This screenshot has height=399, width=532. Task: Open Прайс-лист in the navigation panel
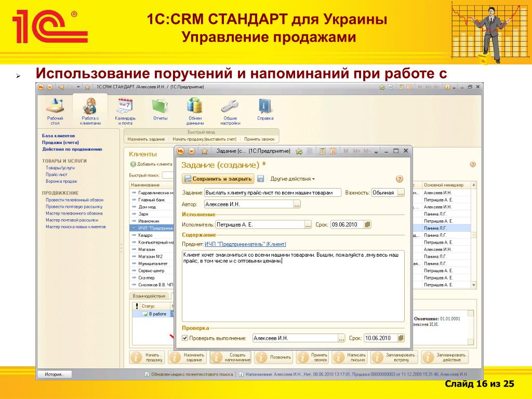tap(56, 175)
